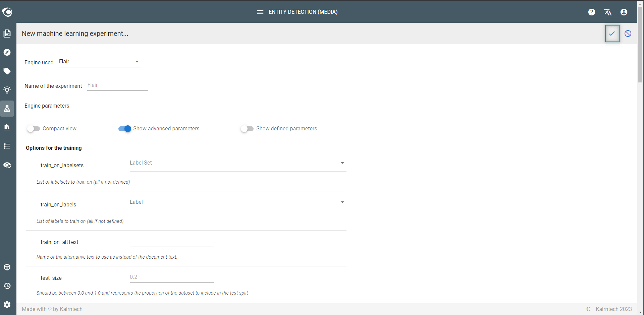Image resolution: width=644 pixels, height=315 pixels.
Task: Expand the train_on_labels Label dropdown
Action: coord(238,202)
